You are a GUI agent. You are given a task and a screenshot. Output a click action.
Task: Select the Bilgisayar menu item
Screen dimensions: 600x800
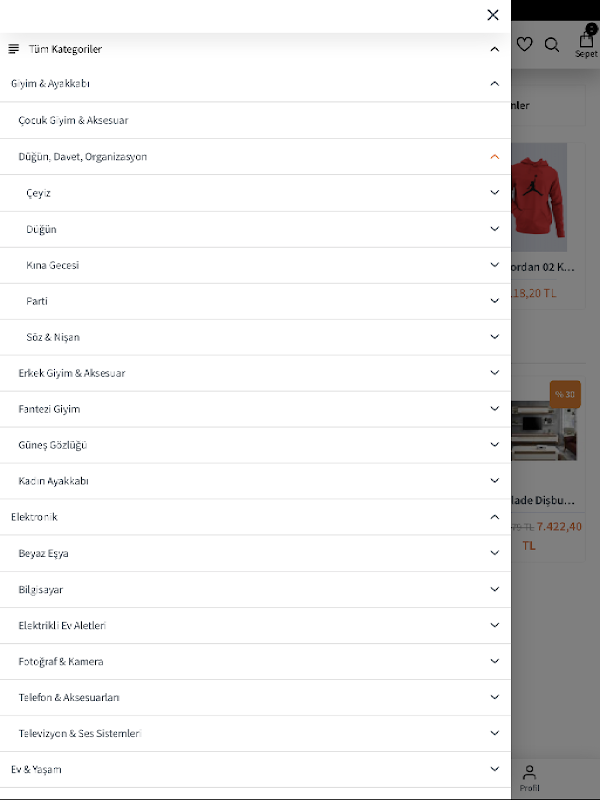pyautogui.click(x=41, y=590)
